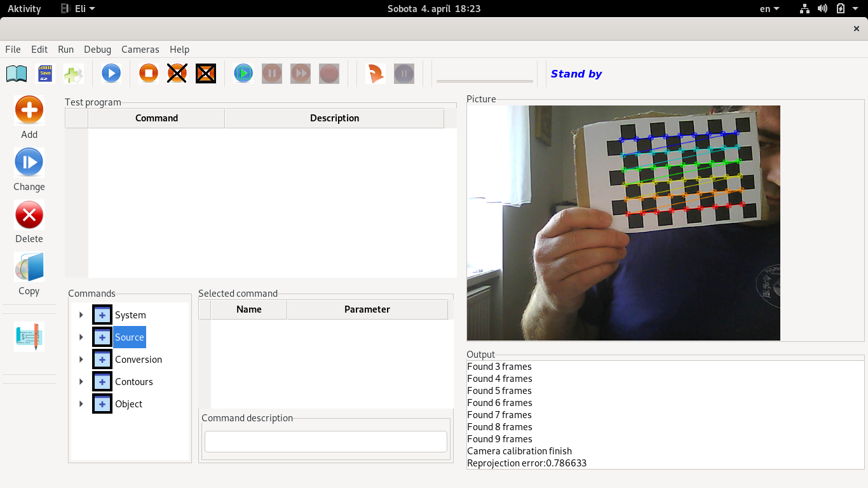Viewport: 868px width, 488px height.
Task: Expand the System command category
Action: 81,315
